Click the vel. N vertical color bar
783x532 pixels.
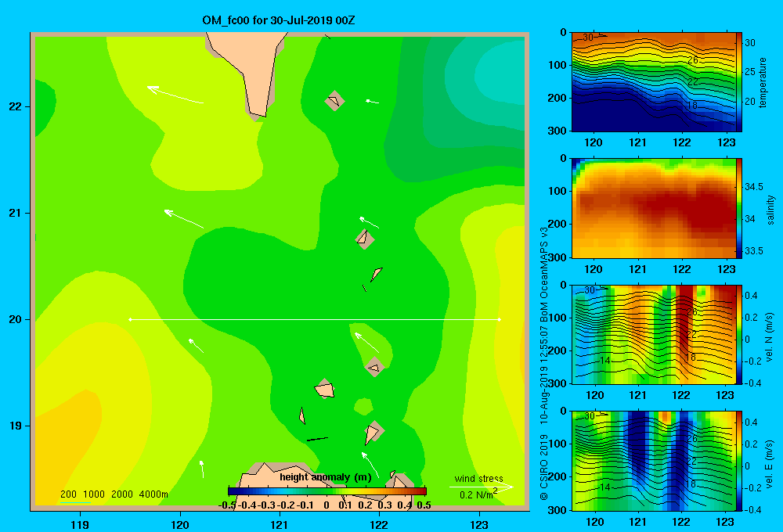(739, 334)
